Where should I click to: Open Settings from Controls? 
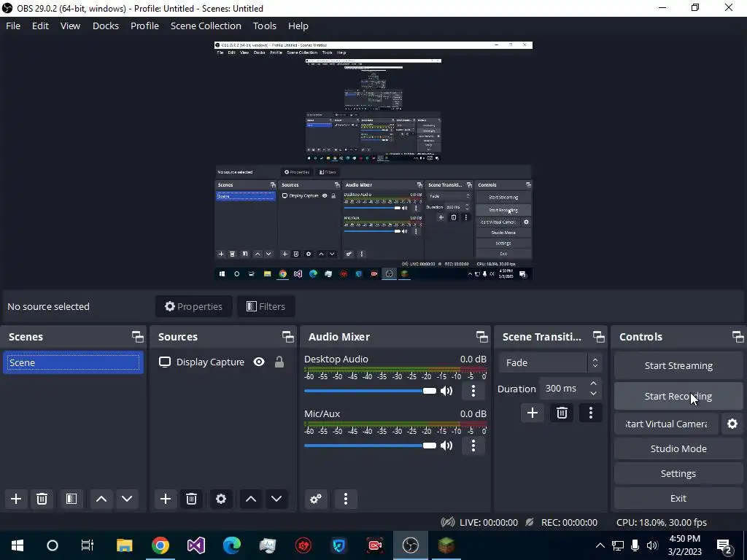(678, 473)
